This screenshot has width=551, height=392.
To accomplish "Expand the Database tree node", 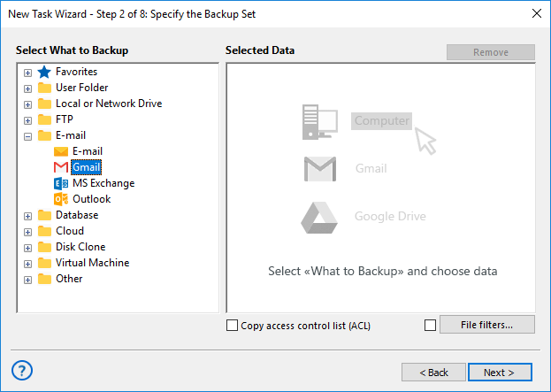I will pos(27,216).
